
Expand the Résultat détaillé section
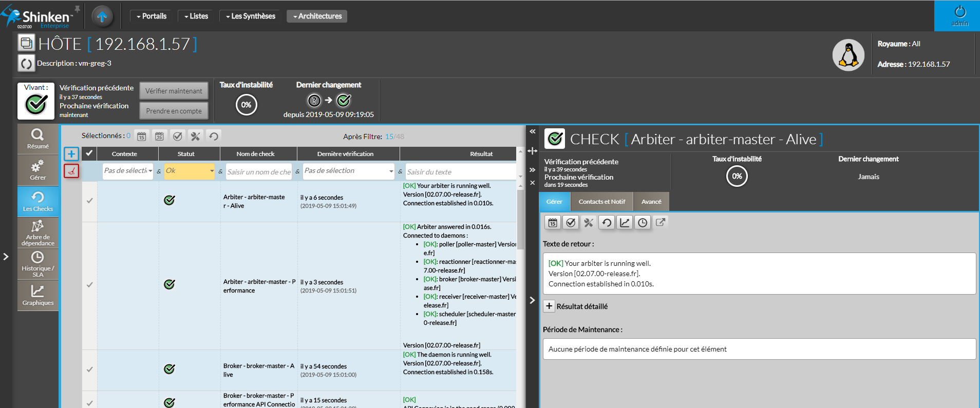pyautogui.click(x=549, y=306)
